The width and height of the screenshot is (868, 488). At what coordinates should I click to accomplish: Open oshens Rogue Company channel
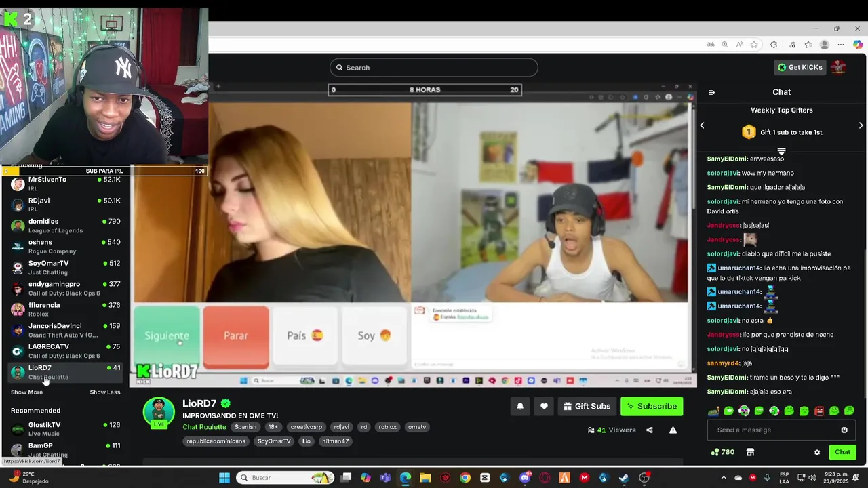pyautogui.click(x=65, y=247)
